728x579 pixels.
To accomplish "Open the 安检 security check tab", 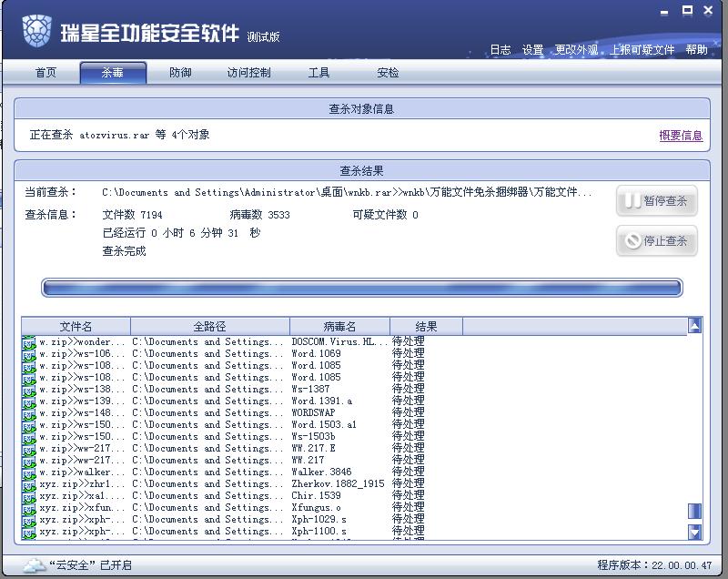I will coord(388,73).
